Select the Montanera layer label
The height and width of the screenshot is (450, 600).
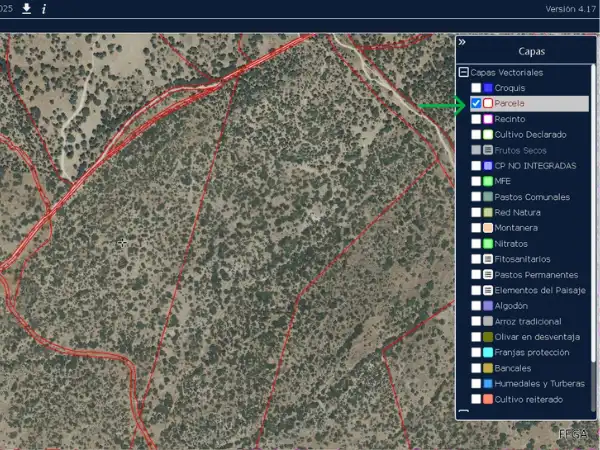point(517,228)
